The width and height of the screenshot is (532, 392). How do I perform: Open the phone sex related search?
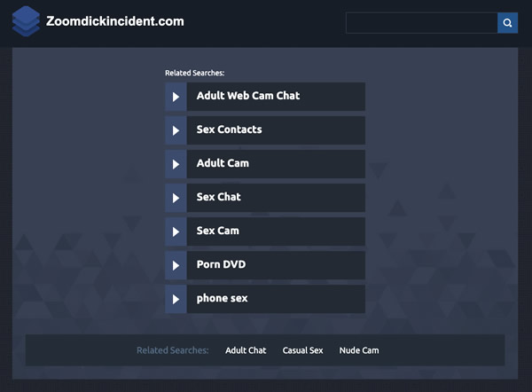(276, 299)
